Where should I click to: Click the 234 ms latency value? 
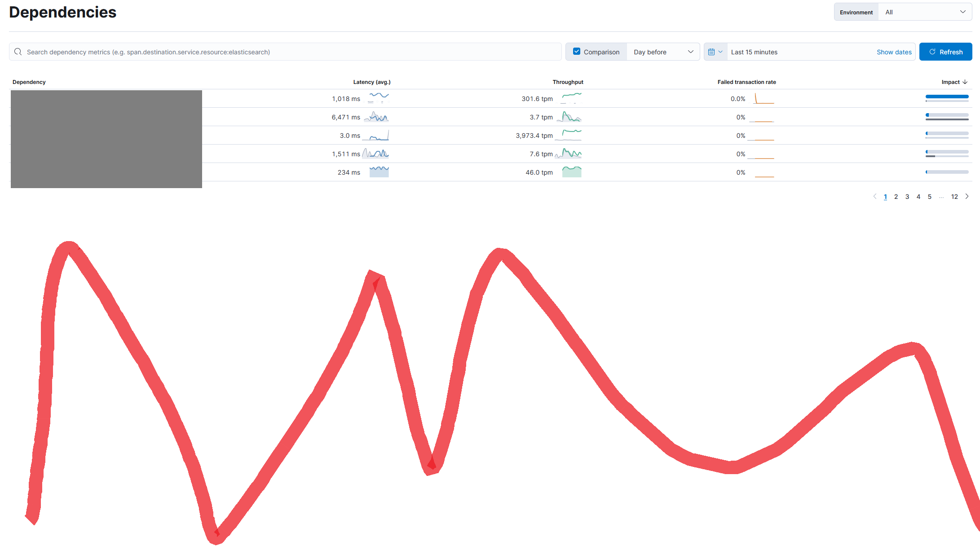[349, 172]
